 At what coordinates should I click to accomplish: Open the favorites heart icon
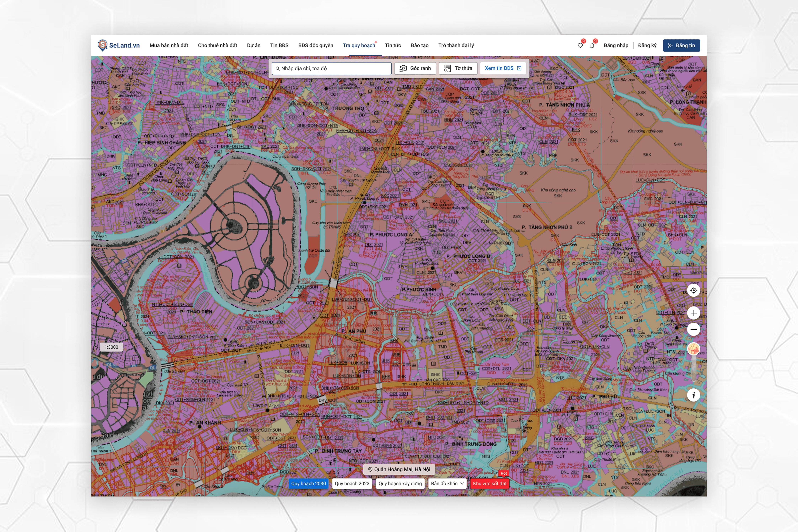click(580, 45)
